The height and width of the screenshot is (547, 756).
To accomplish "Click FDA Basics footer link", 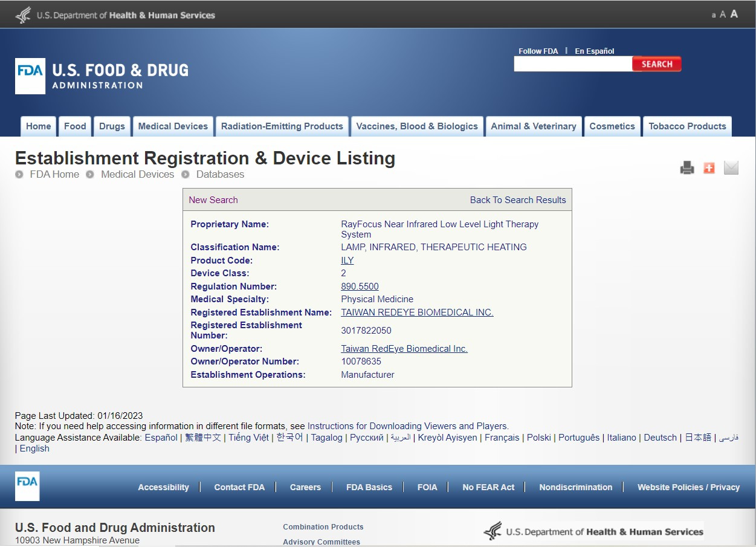I will coord(369,487).
